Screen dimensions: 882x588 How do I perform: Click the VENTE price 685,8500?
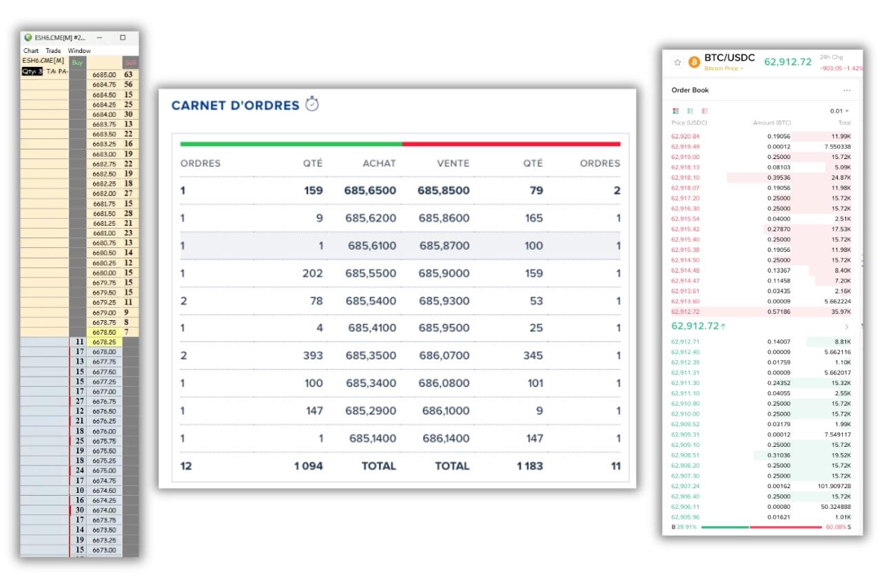[x=444, y=191]
